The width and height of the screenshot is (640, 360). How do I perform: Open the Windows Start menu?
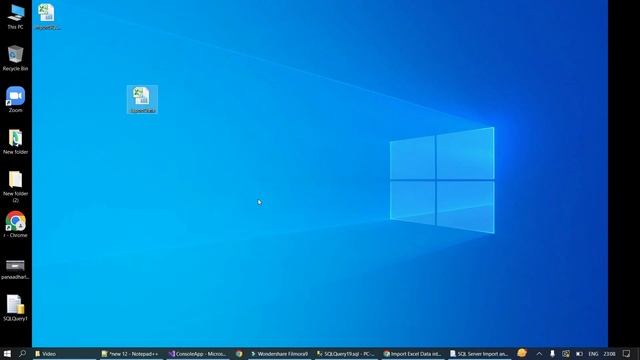(x=7, y=353)
